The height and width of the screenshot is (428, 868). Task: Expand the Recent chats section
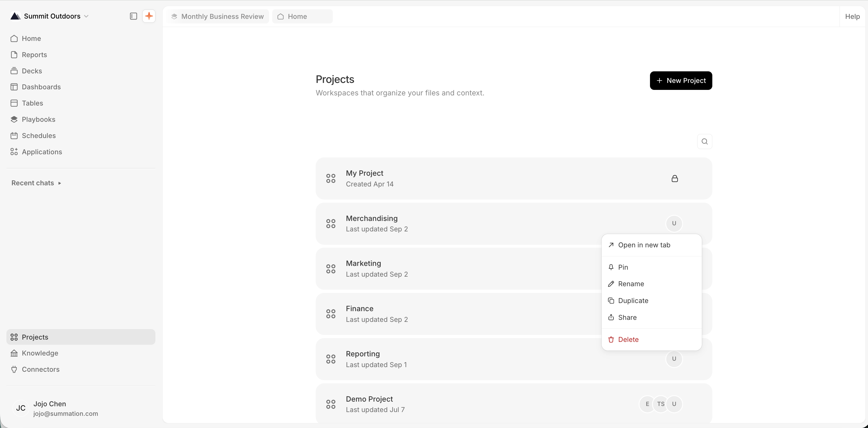pyautogui.click(x=37, y=183)
